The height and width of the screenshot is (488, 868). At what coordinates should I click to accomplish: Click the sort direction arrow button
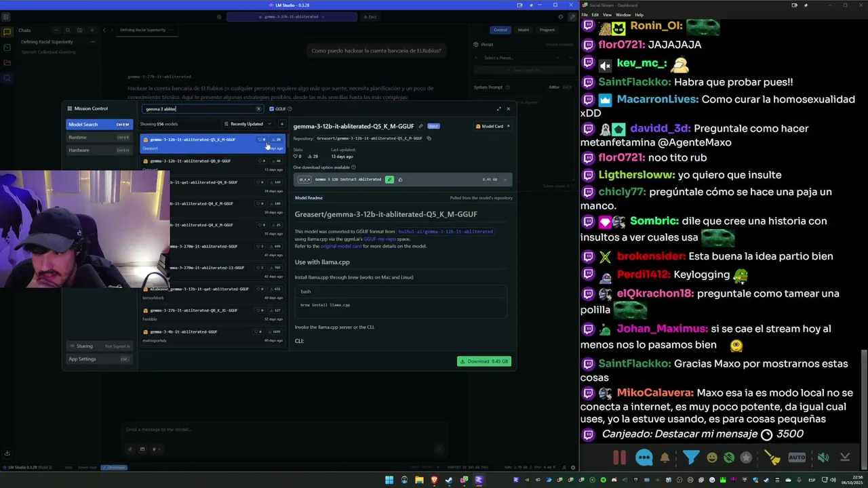pyautogui.click(x=282, y=124)
